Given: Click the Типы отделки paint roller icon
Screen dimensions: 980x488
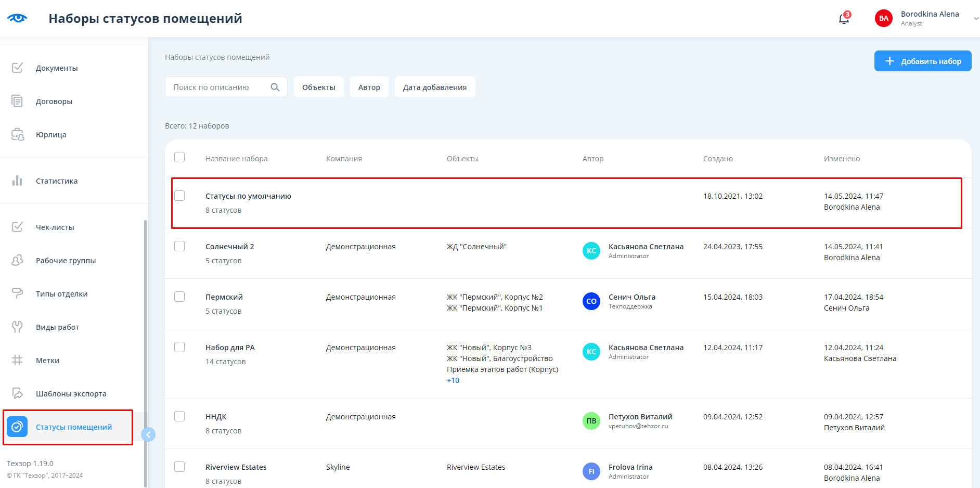Looking at the screenshot, I should point(17,293).
